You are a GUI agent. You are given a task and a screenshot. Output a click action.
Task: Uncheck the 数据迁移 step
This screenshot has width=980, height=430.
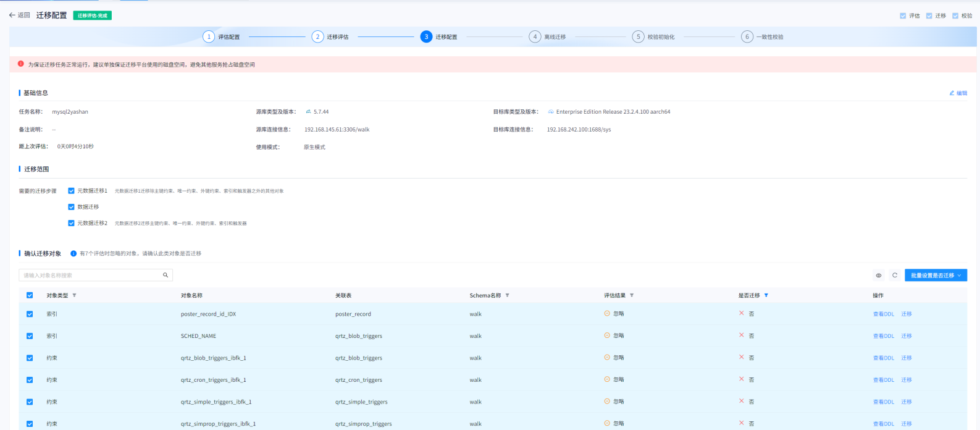click(x=71, y=207)
